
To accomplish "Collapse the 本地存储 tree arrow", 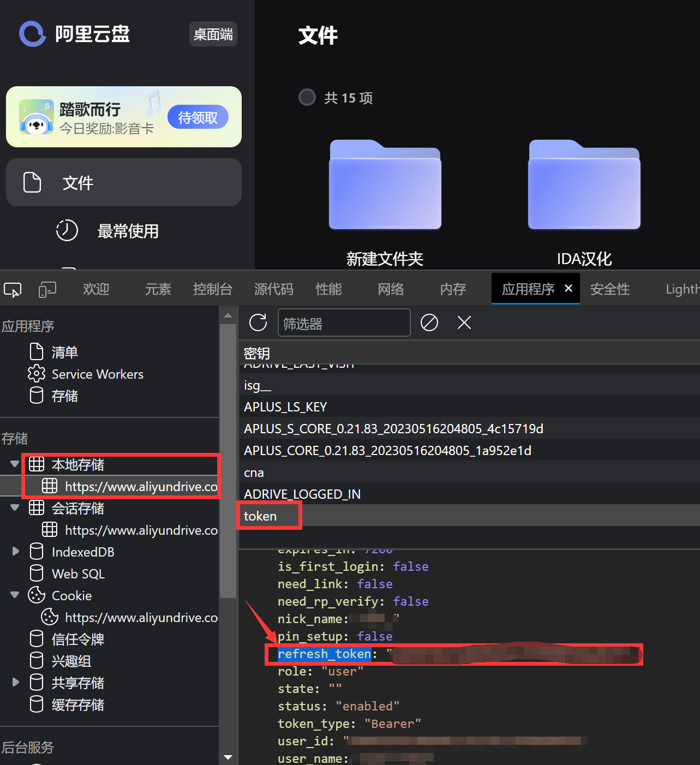I will click(x=15, y=464).
